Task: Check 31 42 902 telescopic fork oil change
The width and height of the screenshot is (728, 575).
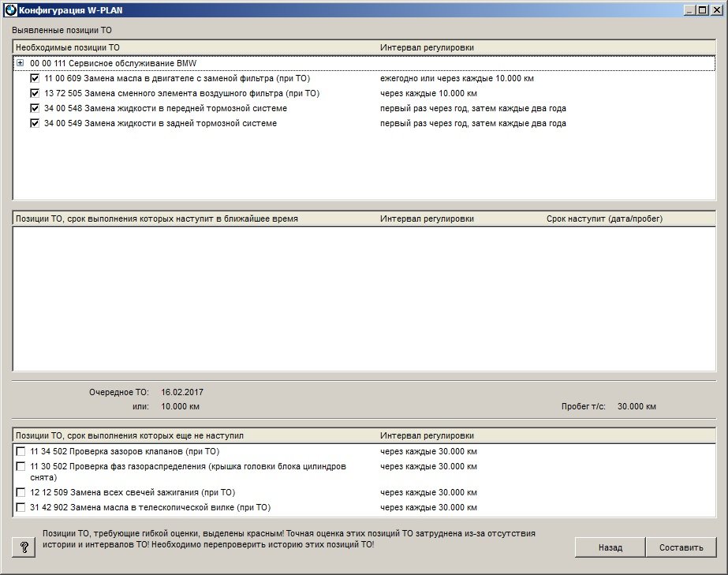Action: [21, 507]
